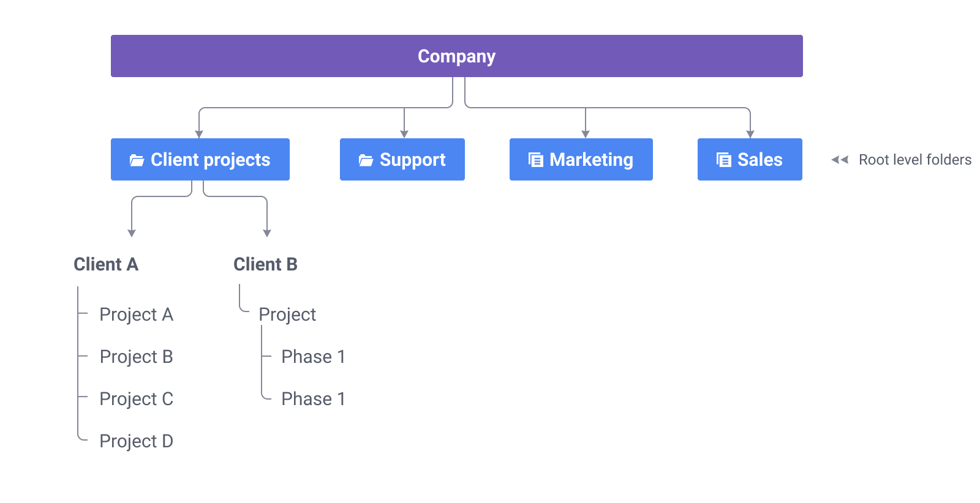Screen dimensions: 980x503
Task: Select the Sales label text
Action: click(759, 160)
